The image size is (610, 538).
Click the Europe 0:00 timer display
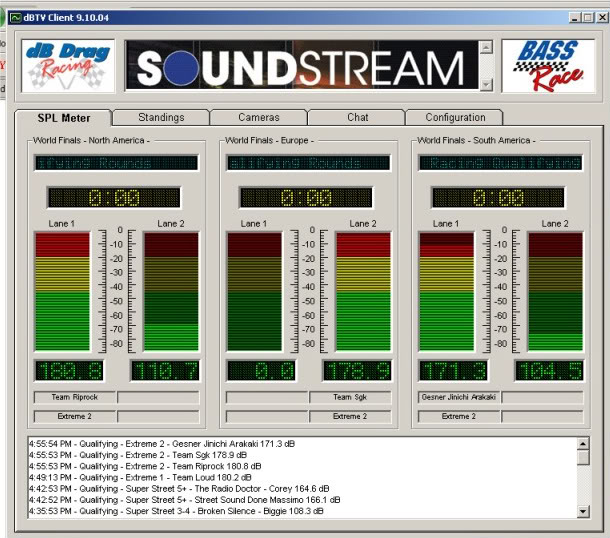[306, 198]
